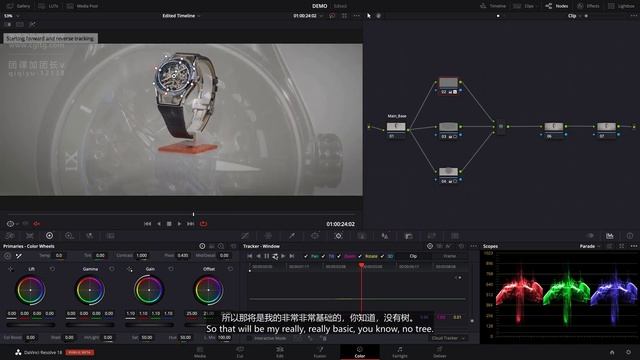Show the Scopes panel icon

click(x=609, y=236)
